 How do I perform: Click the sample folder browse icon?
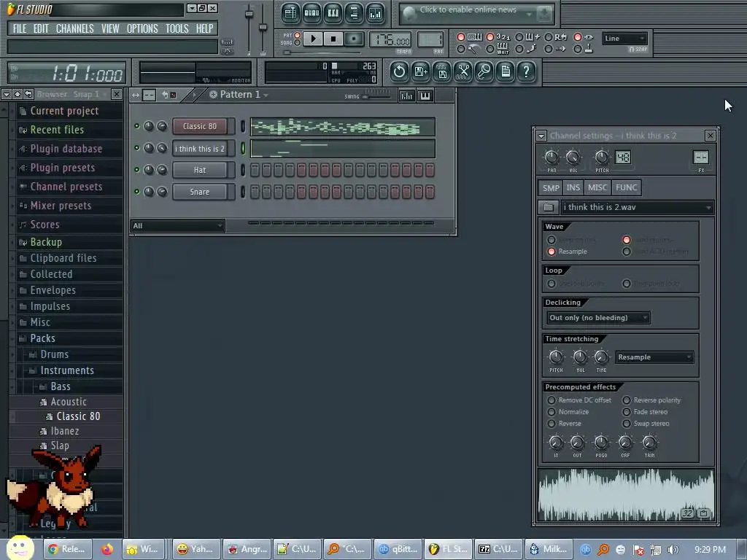[x=549, y=207]
